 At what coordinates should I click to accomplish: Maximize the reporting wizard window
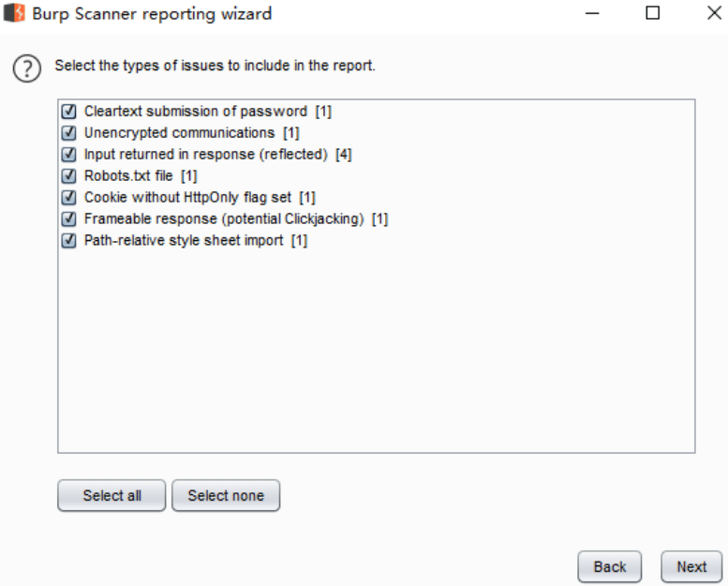(x=653, y=13)
